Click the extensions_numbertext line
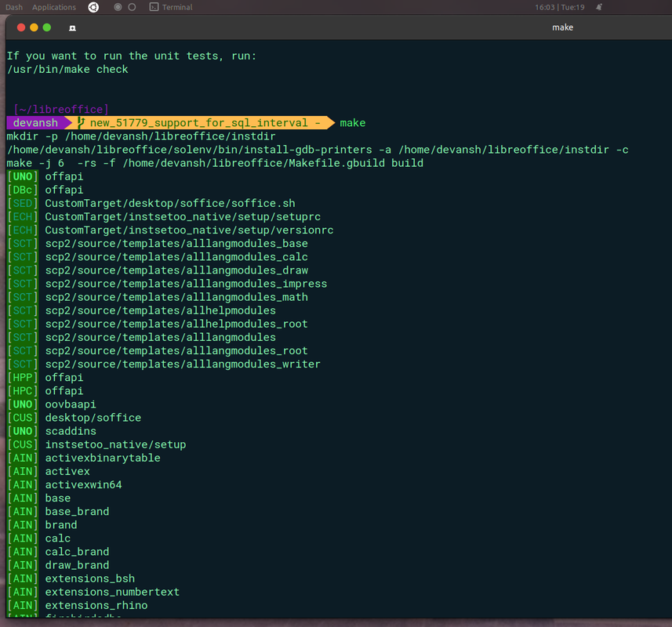 (x=93, y=592)
